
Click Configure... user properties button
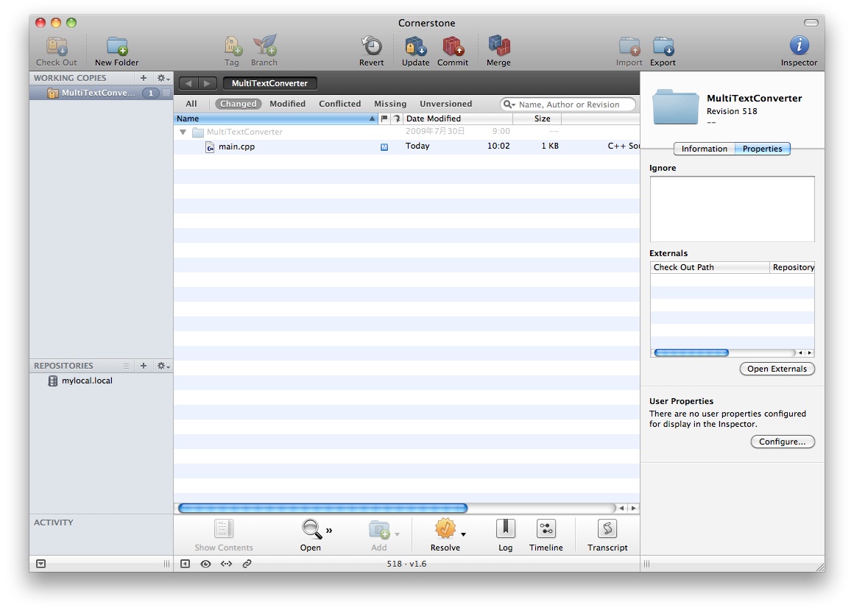(x=782, y=442)
